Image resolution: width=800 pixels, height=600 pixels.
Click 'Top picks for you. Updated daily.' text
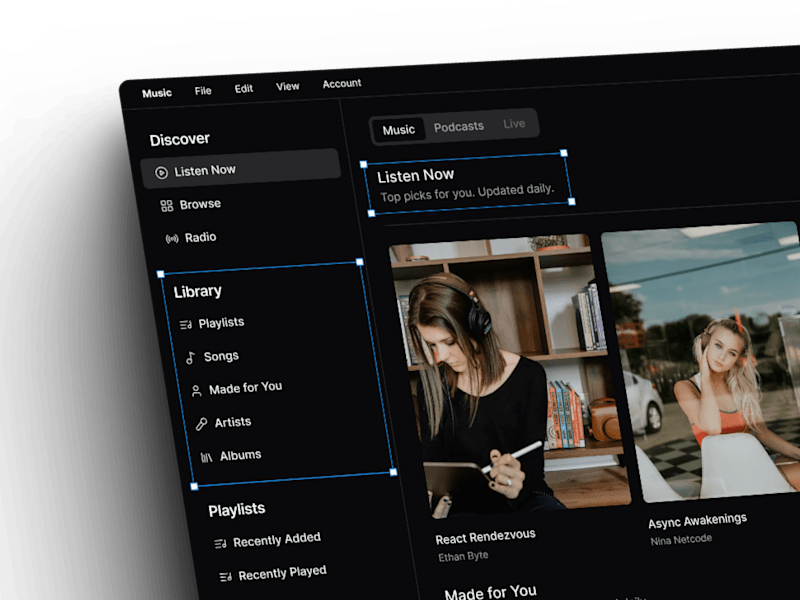pos(467,193)
